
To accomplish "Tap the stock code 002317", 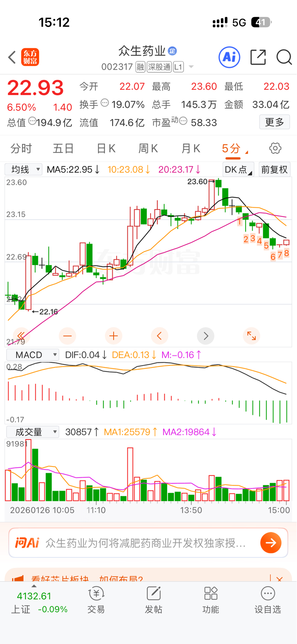I will click(117, 67).
